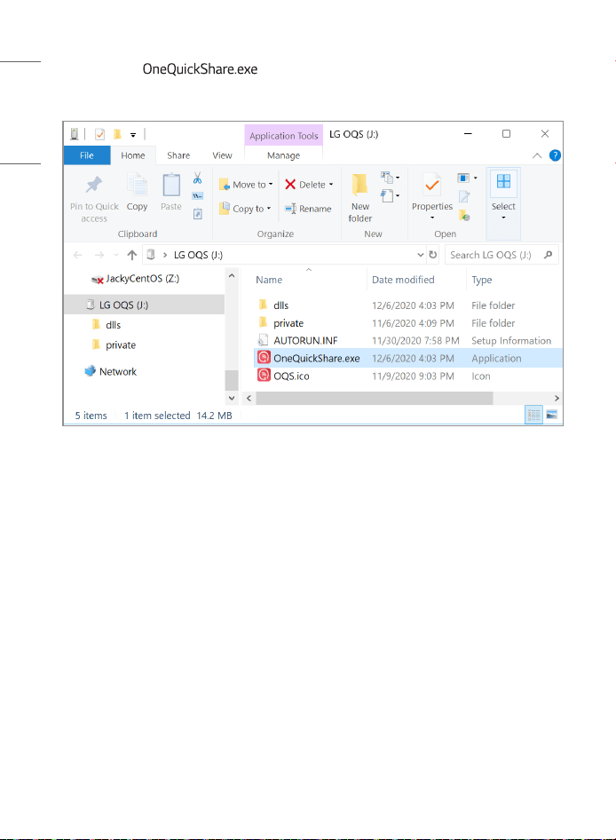Click the file list scroll left arrow

[x=249, y=398]
